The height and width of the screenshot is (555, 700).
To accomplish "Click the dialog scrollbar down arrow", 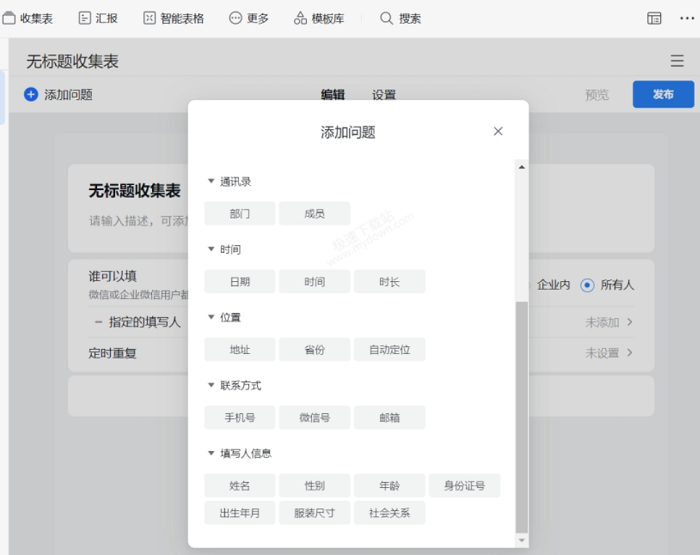I will pyautogui.click(x=521, y=540).
